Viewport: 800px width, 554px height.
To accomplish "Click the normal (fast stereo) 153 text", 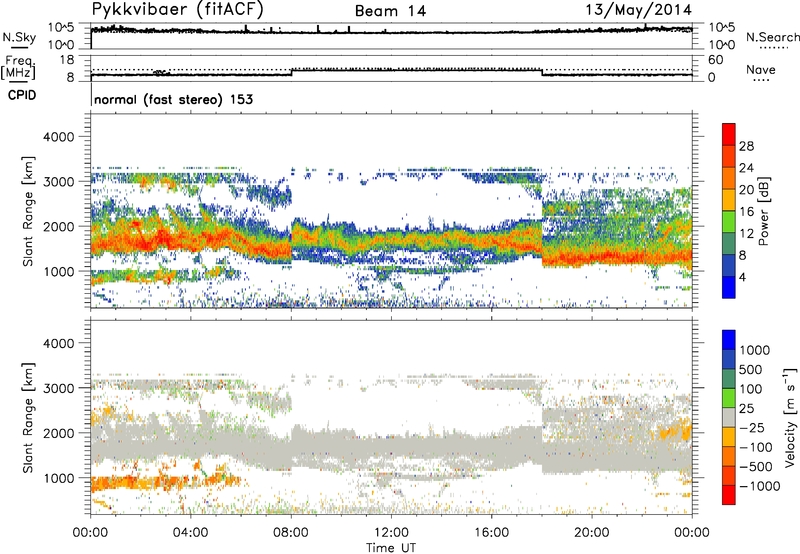I will tap(173, 99).
